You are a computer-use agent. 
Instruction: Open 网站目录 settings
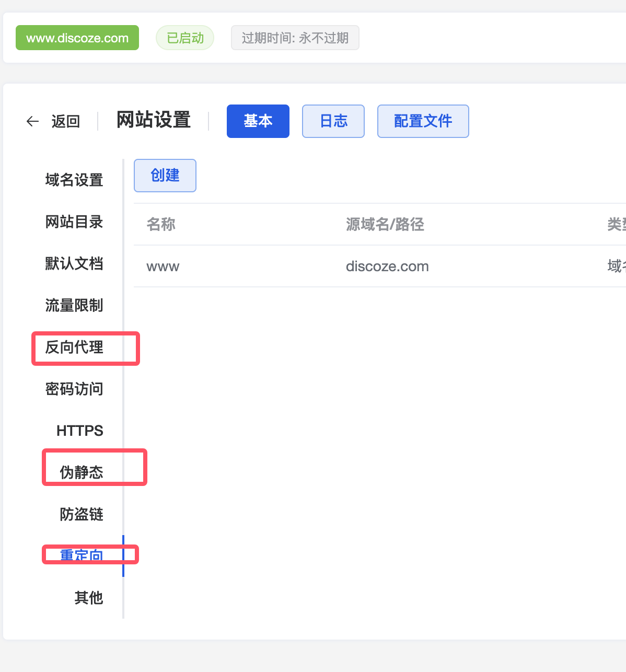pyautogui.click(x=74, y=222)
